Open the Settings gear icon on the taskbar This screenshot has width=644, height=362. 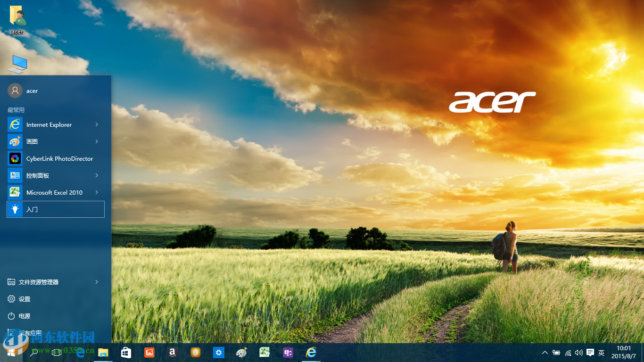click(x=218, y=352)
